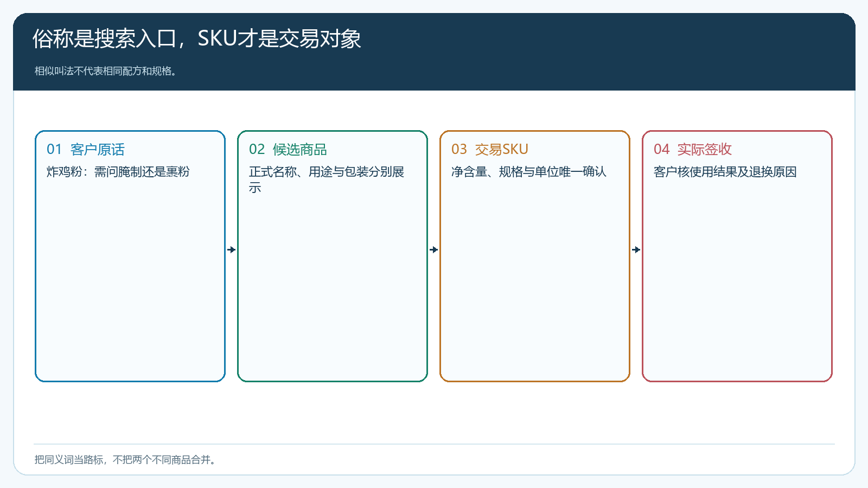
Task: Click the text 炸鸡粉：需问腌制还是裹粉
Action: pos(118,172)
